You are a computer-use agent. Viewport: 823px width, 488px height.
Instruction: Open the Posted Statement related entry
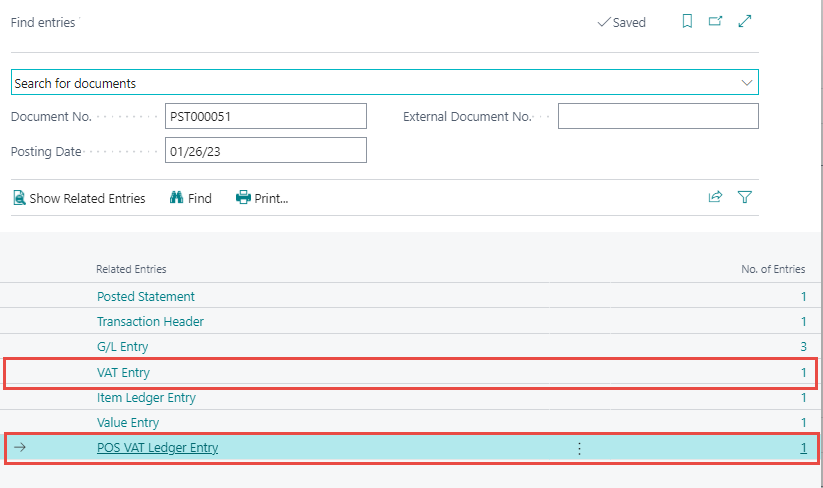146,297
